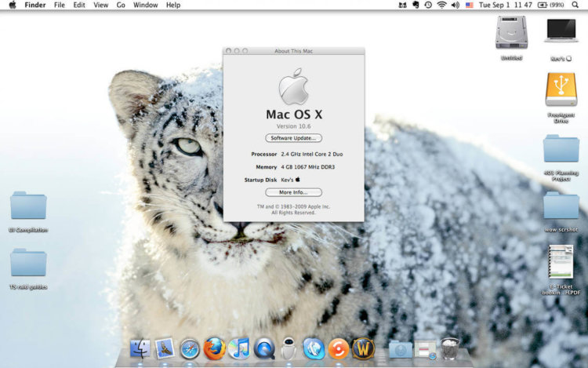The height and width of the screenshot is (368, 588).
Task: Open the Wi-Fi status menu
Action: point(441,5)
